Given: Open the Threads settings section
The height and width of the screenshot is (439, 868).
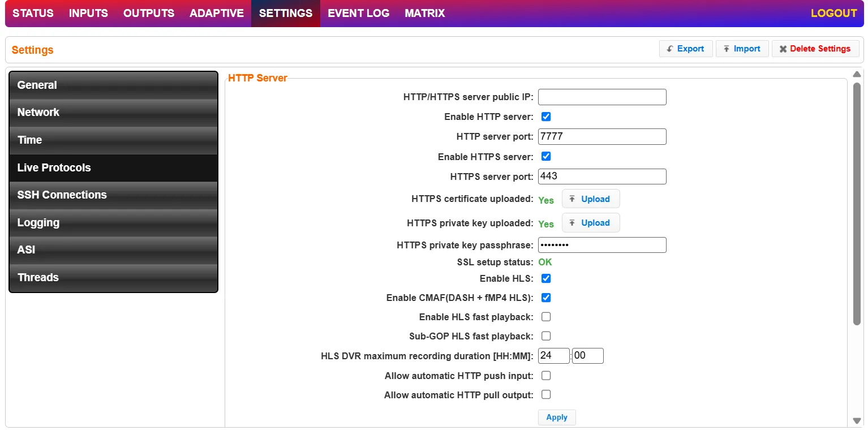Looking at the screenshot, I should (113, 278).
